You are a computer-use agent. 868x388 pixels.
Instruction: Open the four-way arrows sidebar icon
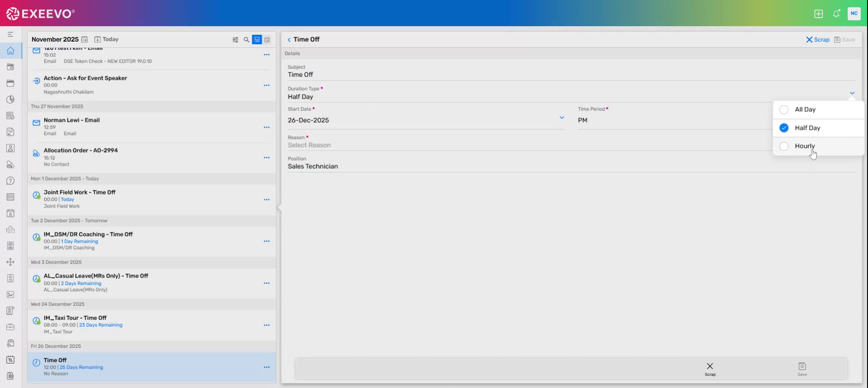(10, 262)
